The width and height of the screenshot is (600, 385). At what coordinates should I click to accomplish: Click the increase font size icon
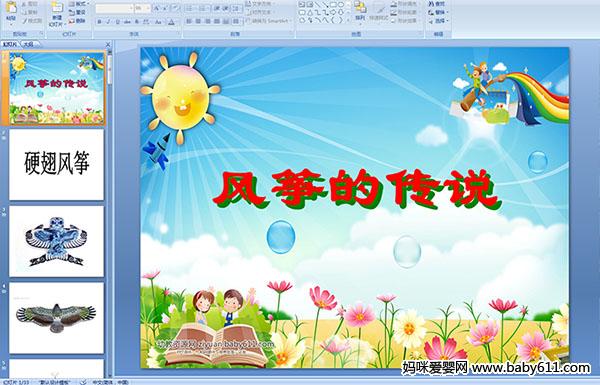[157, 8]
